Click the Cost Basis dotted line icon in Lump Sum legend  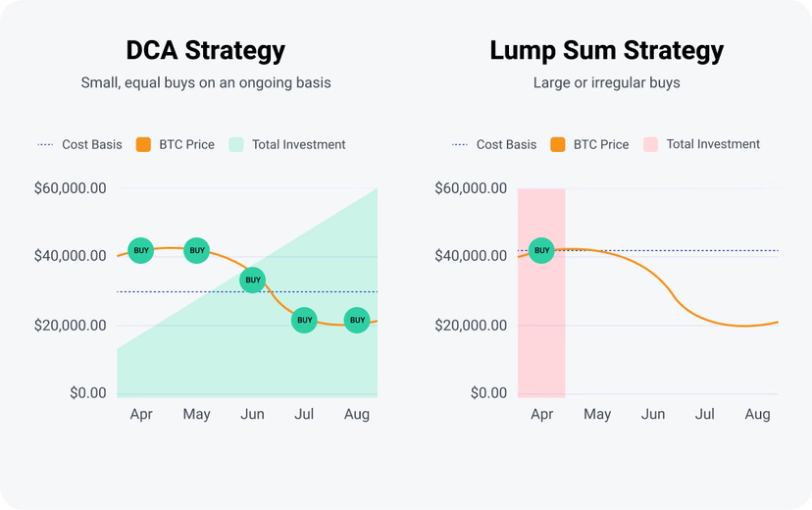click(x=460, y=145)
